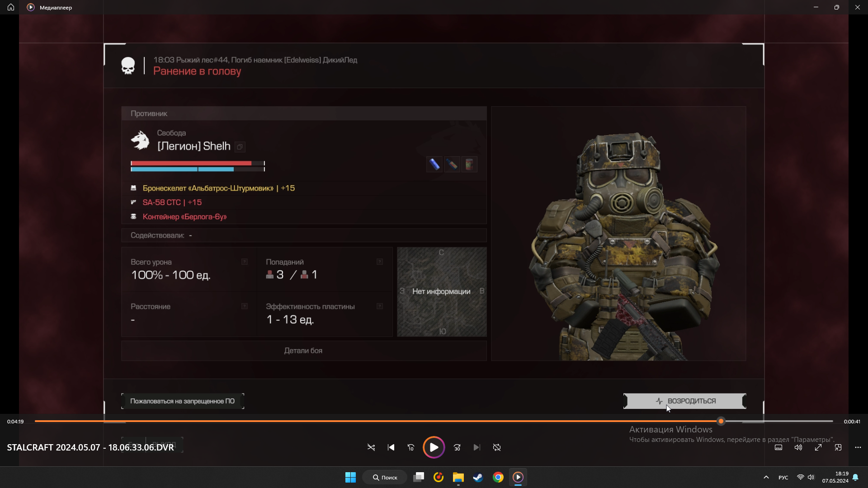The width and height of the screenshot is (868, 488).
Task: Click the remaining time 0:00:41
Action: pyautogui.click(x=852, y=422)
